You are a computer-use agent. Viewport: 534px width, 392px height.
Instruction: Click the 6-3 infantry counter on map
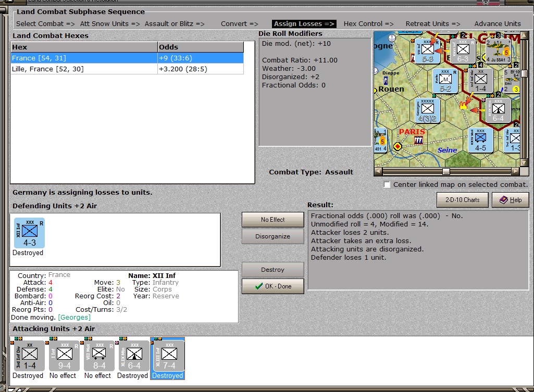coord(463,51)
